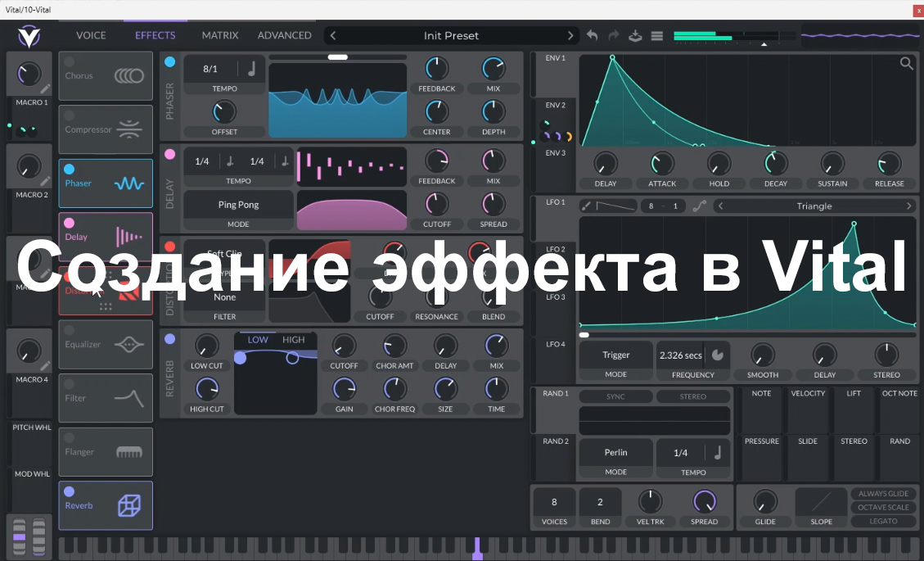Click the LFO frequency mode icon
Image resolution: width=924 pixels, height=561 pixels.
pyautogui.click(x=717, y=355)
